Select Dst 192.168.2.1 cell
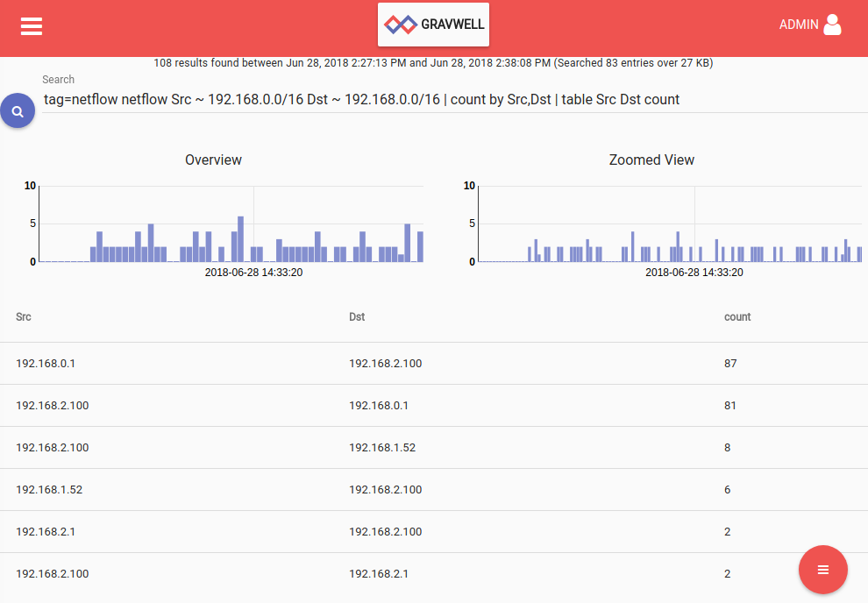Viewport: 868px width, 603px height. pyautogui.click(x=379, y=574)
